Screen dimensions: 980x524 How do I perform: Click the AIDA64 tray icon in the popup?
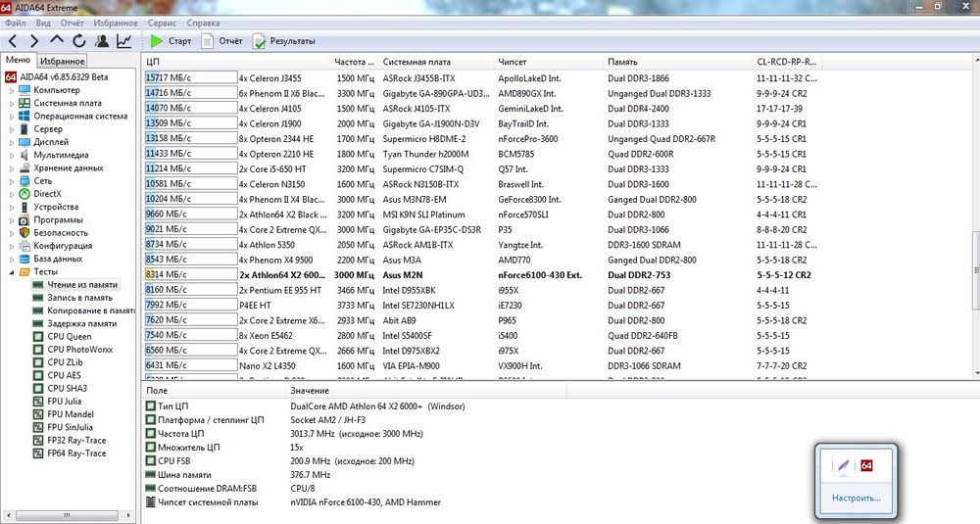tap(866, 465)
